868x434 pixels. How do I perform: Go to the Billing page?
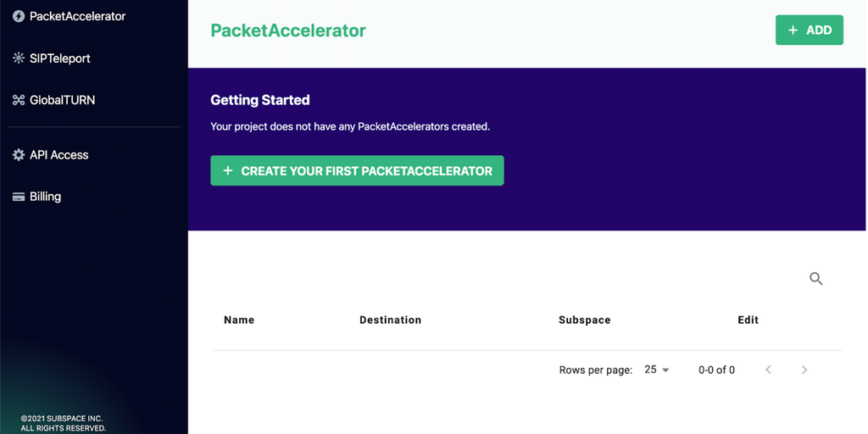45,197
